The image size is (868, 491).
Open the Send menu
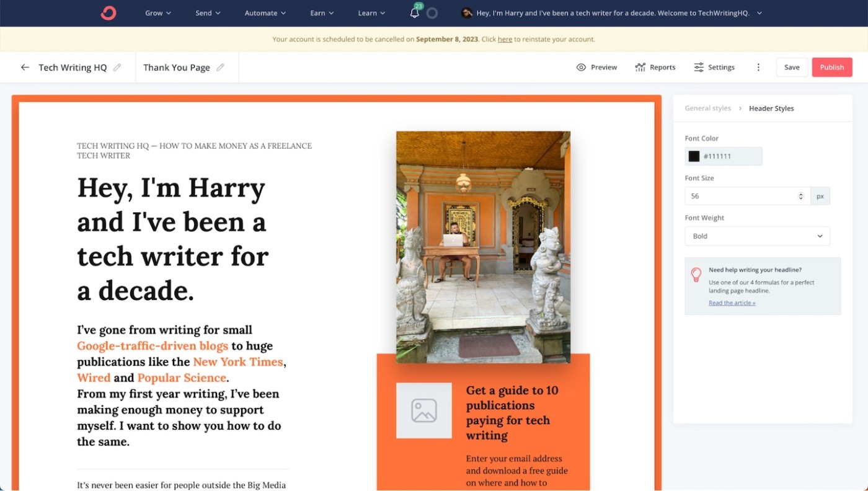coord(208,13)
